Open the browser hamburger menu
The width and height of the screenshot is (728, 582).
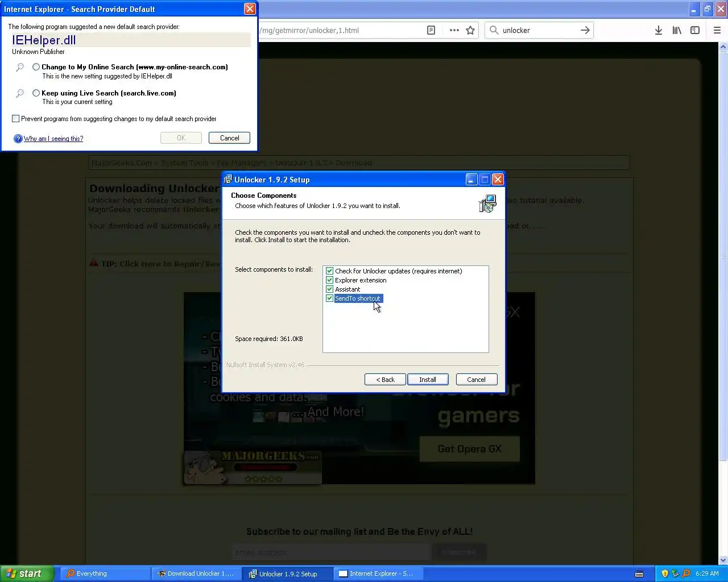click(x=717, y=30)
